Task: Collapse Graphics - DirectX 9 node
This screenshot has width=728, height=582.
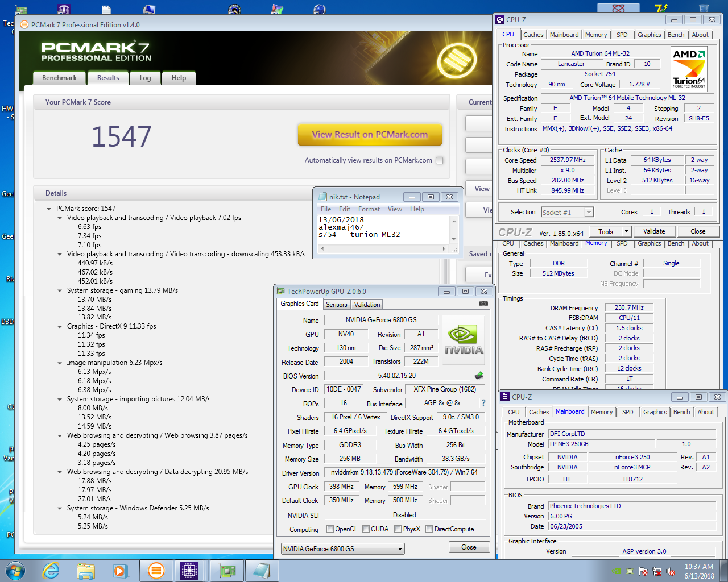Action: pyautogui.click(x=60, y=326)
